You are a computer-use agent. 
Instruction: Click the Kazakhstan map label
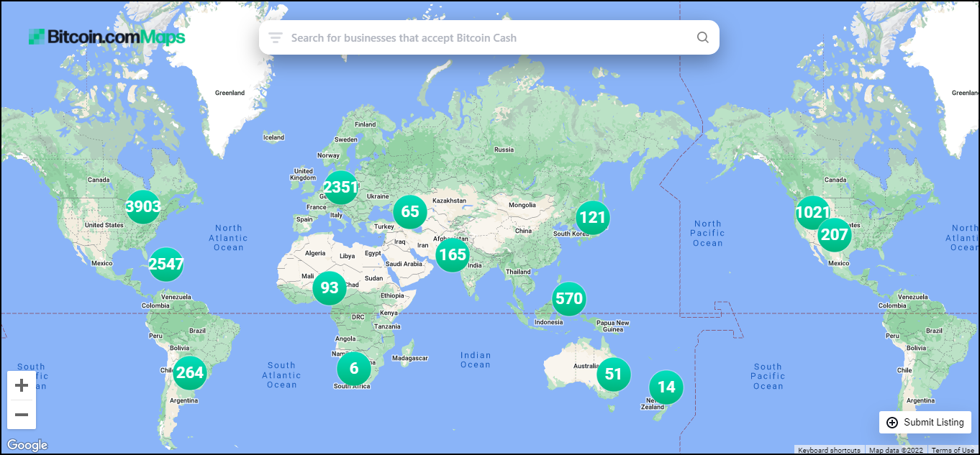click(449, 201)
